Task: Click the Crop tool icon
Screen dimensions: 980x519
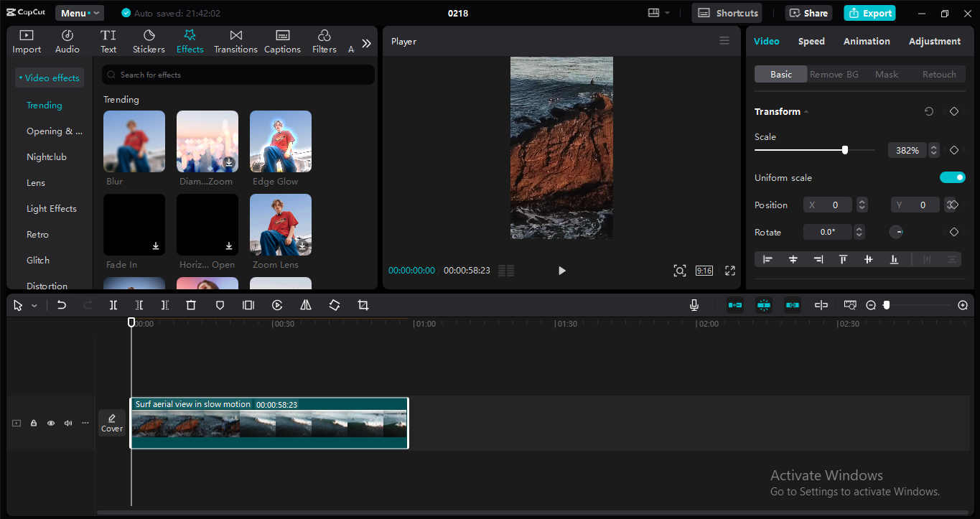Action: [363, 305]
